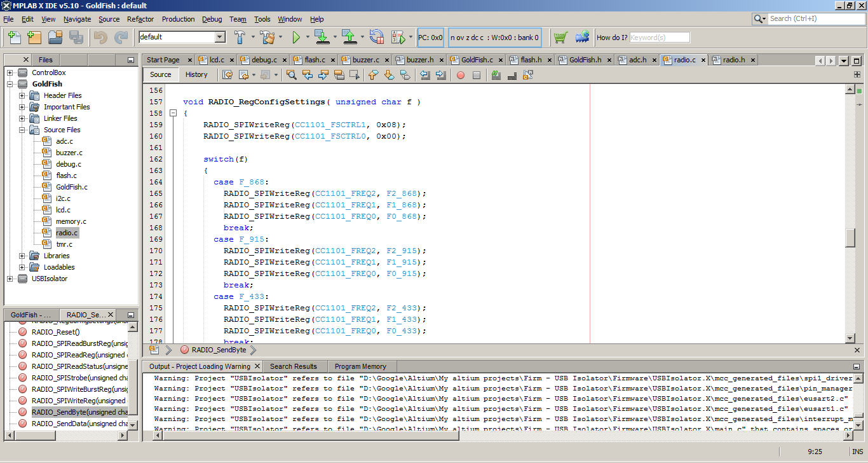Click Clean and Build hammer-and-broom icon

click(x=267, y=38)
